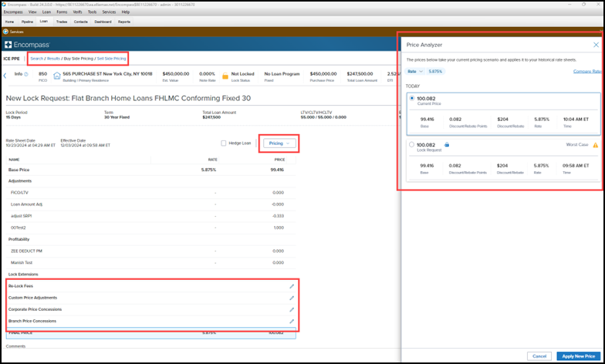Click the Apply New Price button
This screenshot has width=605, height=364.
pyautogui.click(x=579, y=356)
